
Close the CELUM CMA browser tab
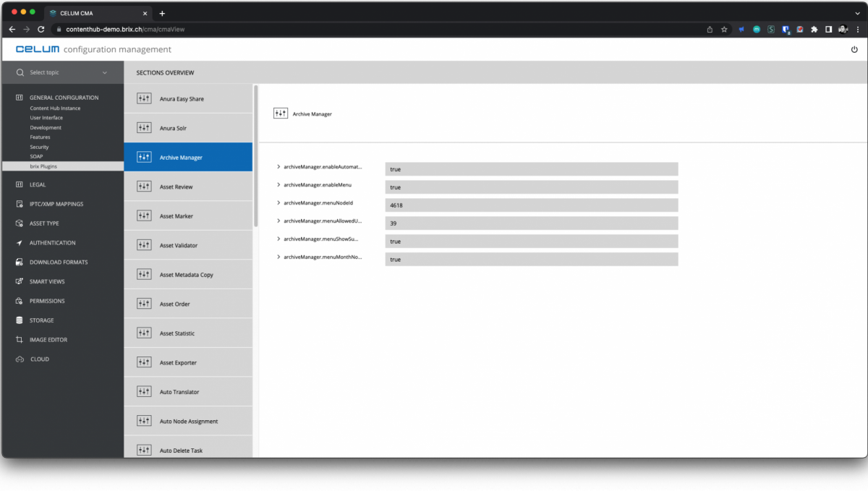(x=145, y=13)
